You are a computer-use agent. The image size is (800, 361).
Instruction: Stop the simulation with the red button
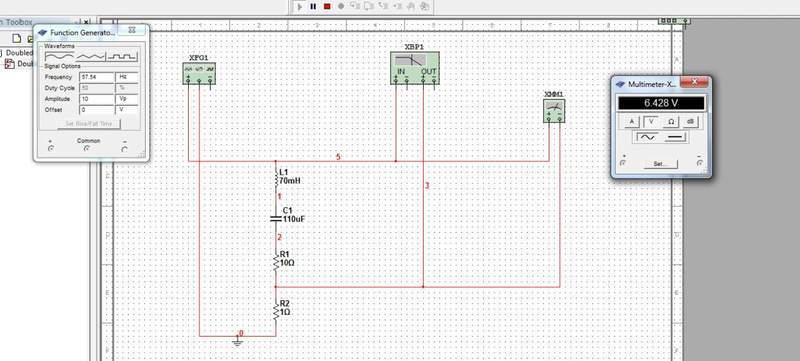pyautogui.click(x=327, y=6)
